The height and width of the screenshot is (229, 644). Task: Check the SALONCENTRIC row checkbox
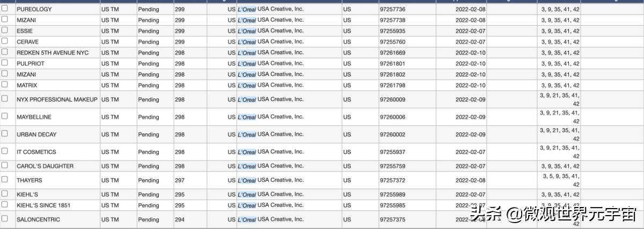(x=5, y=219)
